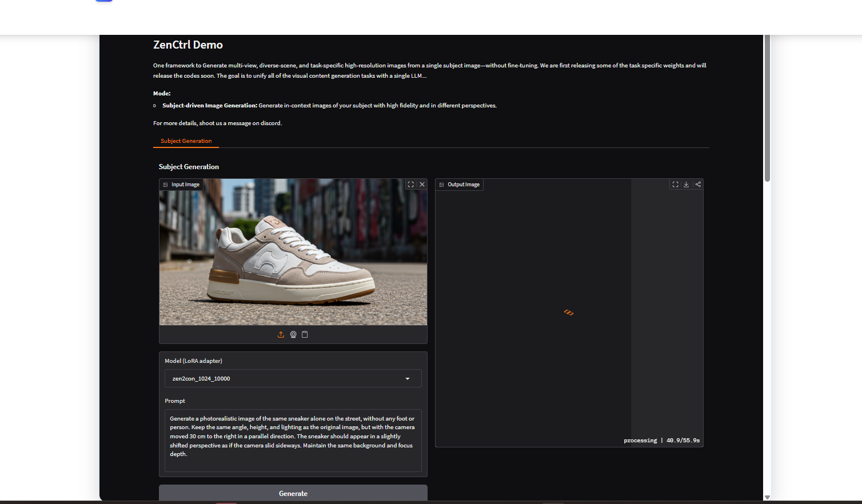The height and width of the screenshot is (504, 862).
Task: Click the scrollbar's down arrow
Action: pos(767,497)
